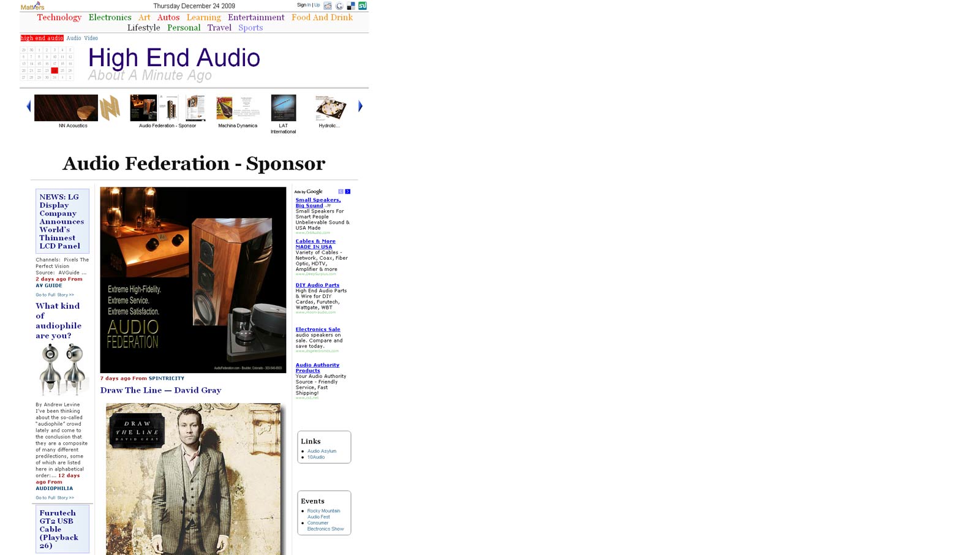Open the 'Electronics Sale' ad

(318, 329)
